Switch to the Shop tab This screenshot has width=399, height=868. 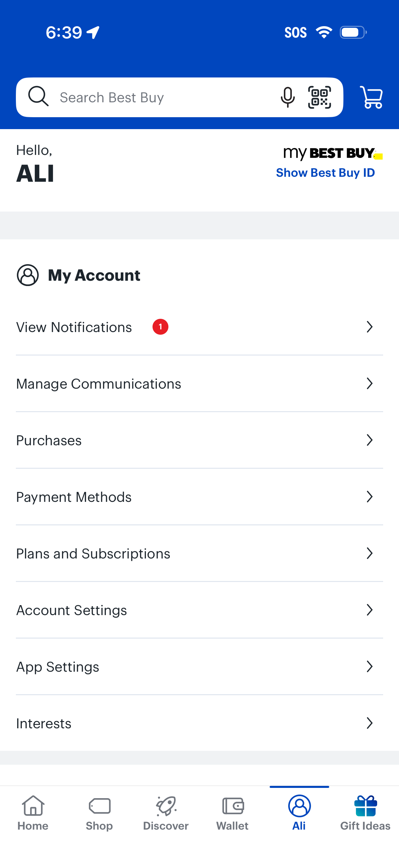(x=99, y=813)
